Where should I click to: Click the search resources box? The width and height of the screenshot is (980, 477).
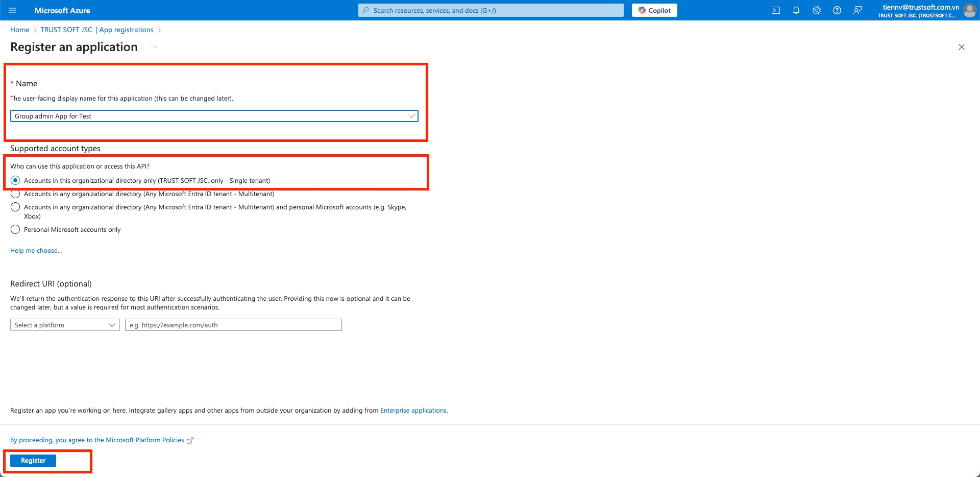click(x=491, y=10)
